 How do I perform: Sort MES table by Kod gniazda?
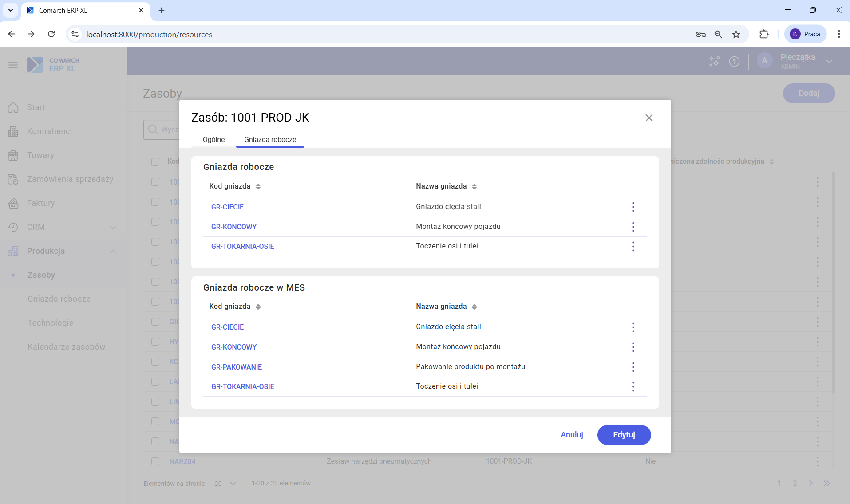tap(258, 307)
